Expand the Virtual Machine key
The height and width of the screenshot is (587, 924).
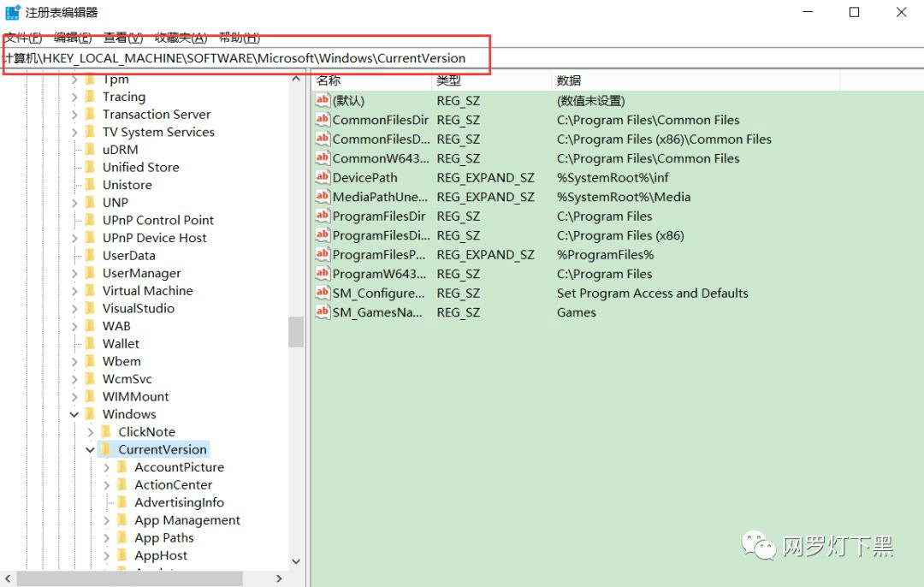(x=74, y=291)
